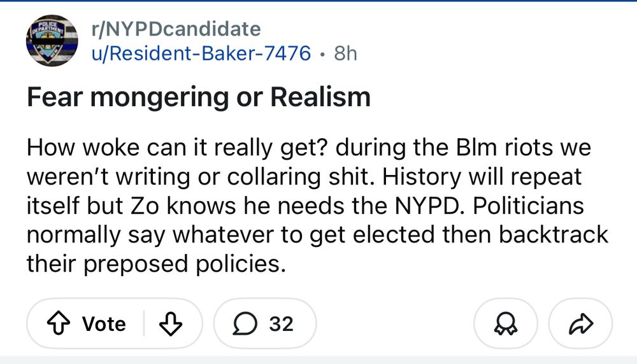The image size is (637, 364).
Task: Open the 32 comments count
Action: pyautogui.click(x=281, y=324)
